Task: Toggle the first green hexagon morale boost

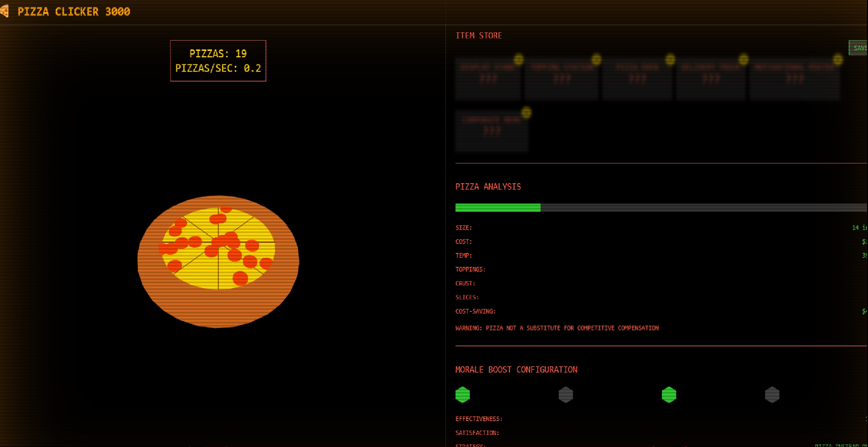Action: [x=463, y=394]
